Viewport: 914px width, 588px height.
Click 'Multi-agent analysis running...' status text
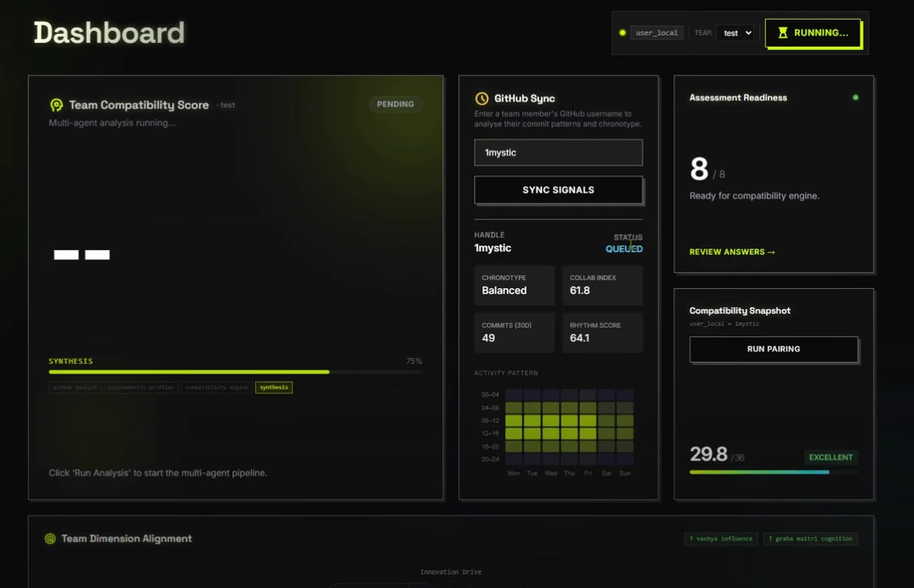pos(112,123)
